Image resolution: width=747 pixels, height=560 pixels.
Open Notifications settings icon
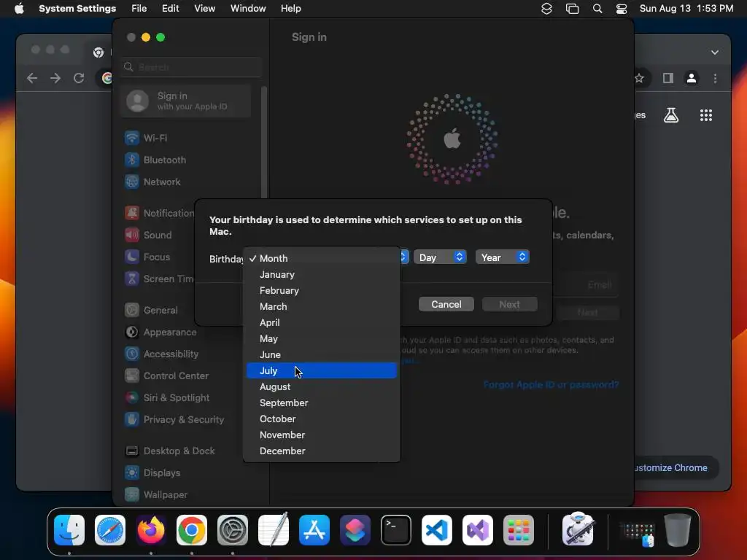tap(132, 213)
